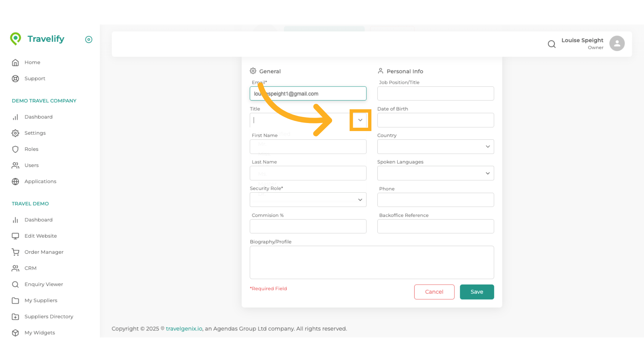Click the target icon beside the Travelify logo
The width and height of the screenshot is (644, 362).
(89, 40)
